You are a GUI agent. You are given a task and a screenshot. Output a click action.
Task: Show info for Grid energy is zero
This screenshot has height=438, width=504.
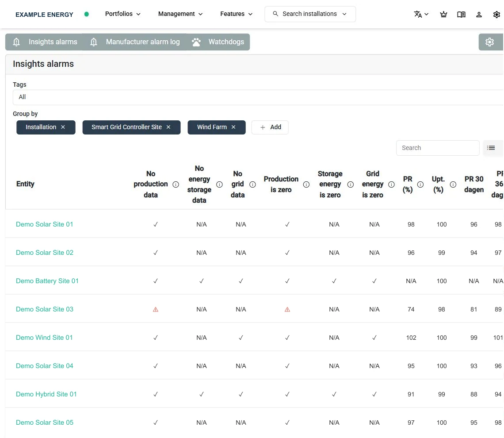tap(392, 184)
